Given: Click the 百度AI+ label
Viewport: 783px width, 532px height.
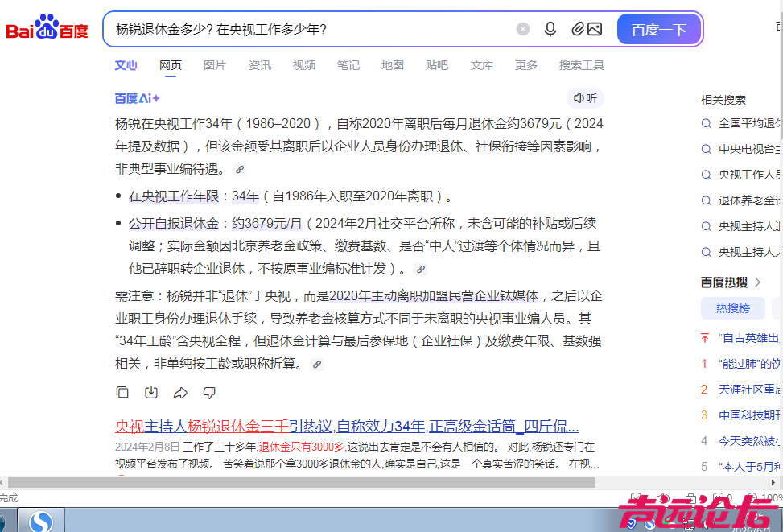Looking at the screenshot, I should tap(138, 98).
